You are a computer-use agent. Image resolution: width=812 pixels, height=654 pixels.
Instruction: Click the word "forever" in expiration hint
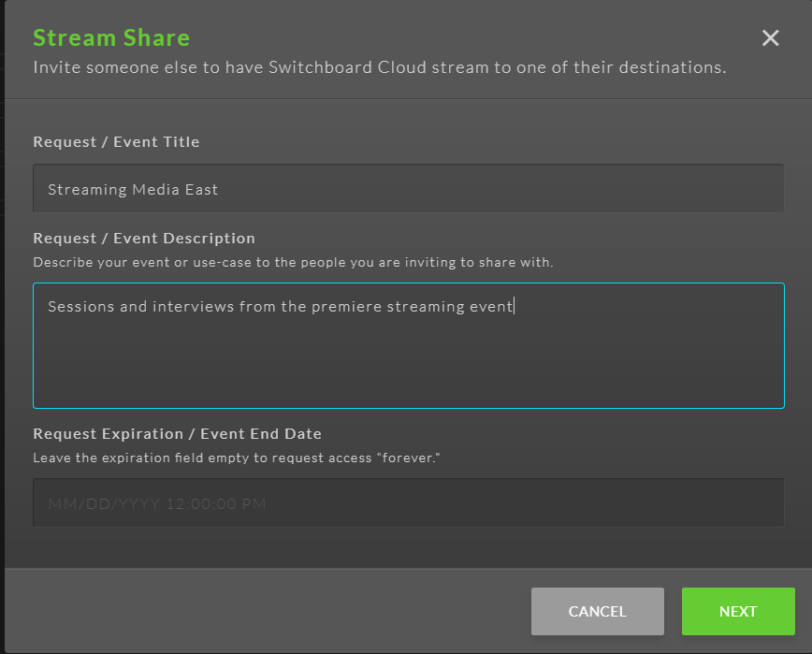tap(408, 458)
